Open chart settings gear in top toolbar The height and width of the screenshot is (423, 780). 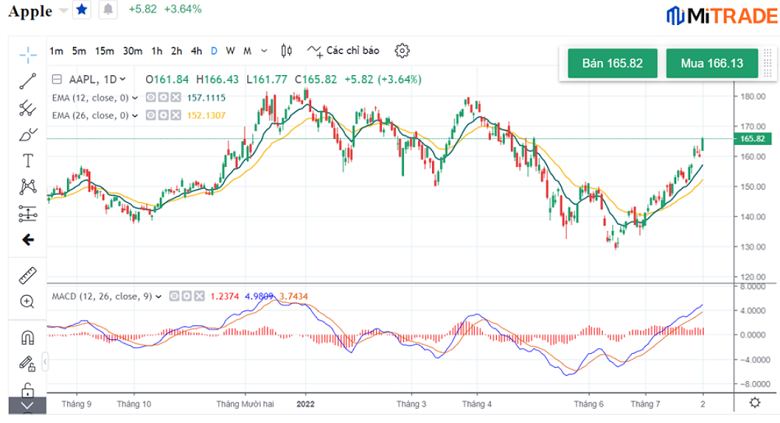[x=402, y=50]
